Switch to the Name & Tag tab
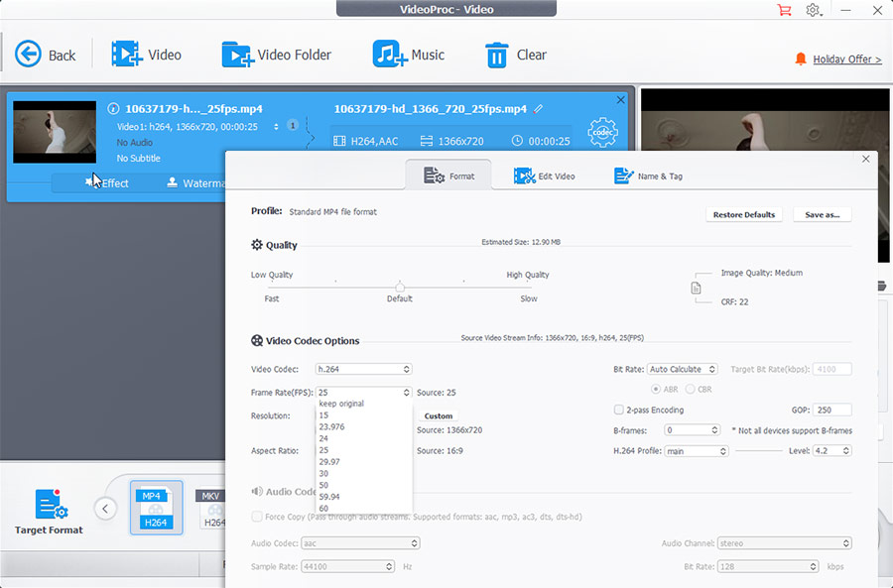The height and width of the screenshot is (588, 893). point(648,176)
